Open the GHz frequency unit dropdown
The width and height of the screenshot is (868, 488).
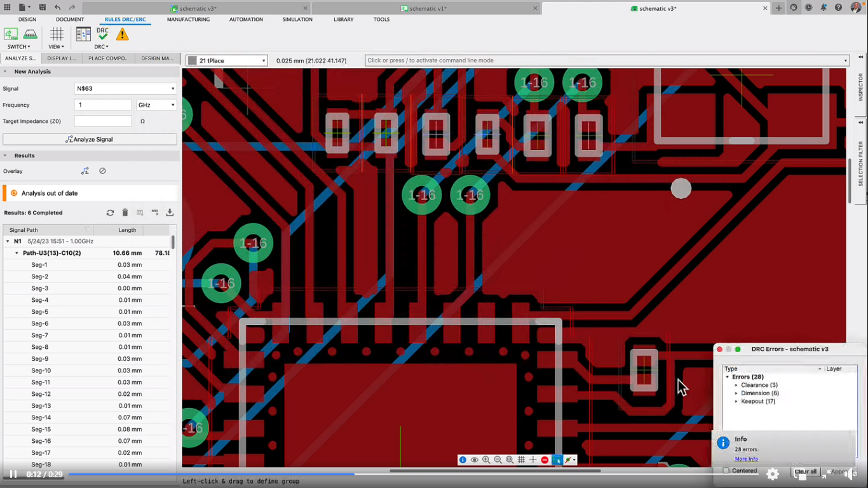click(x=156, y=105)
